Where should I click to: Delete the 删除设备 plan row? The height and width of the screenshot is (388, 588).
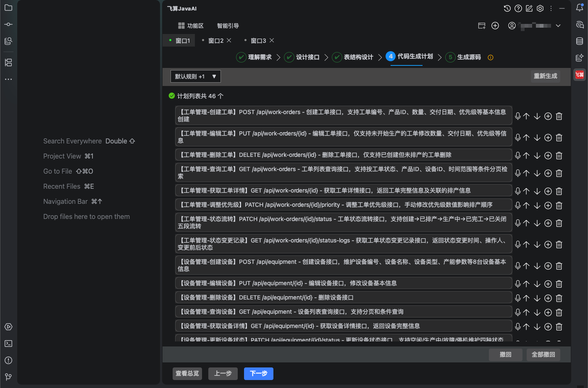[559, 298]
